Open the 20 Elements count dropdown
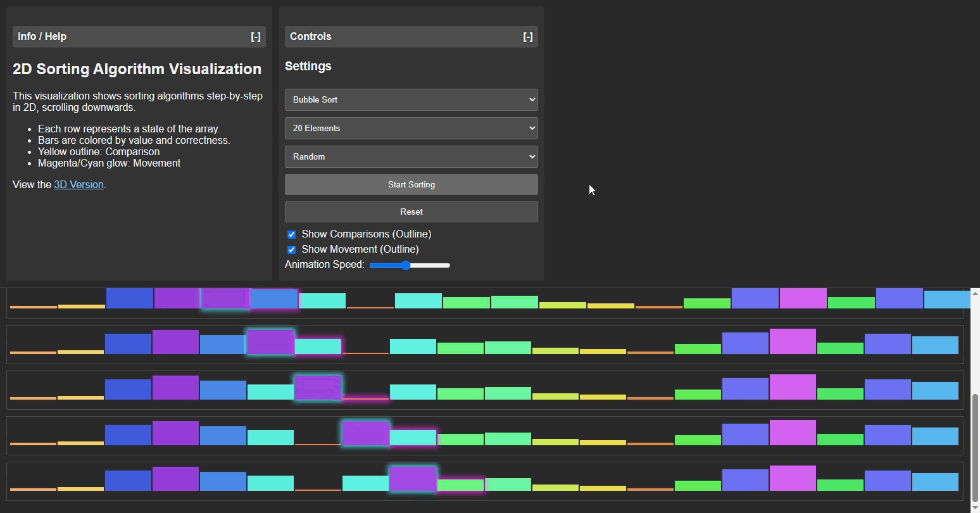 (x=411, y=128)
